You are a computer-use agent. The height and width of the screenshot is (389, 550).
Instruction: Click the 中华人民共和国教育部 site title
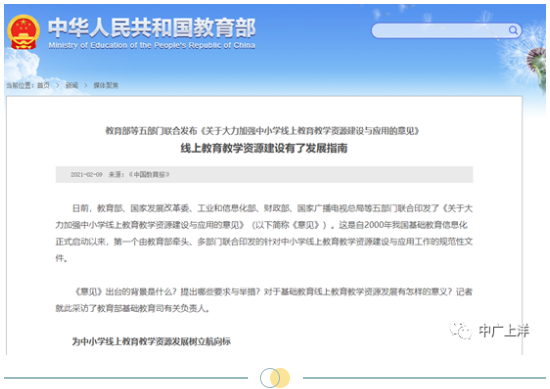(152, 28)
